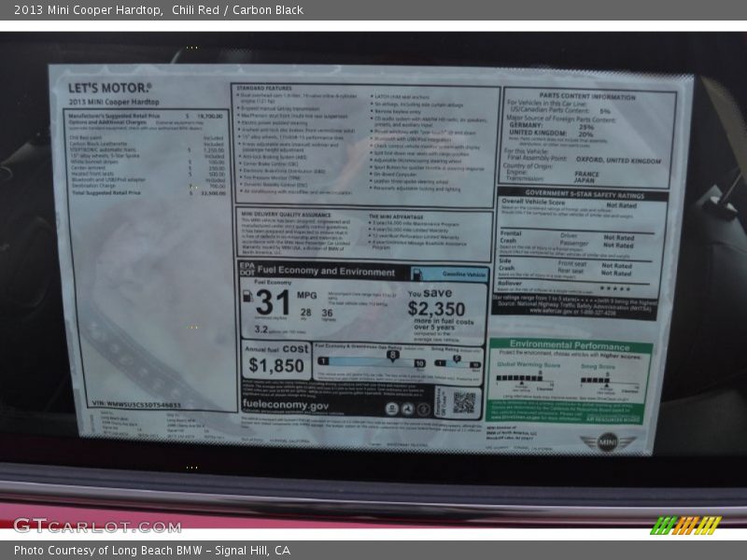Image resolution: width=747 pixels, height=560 pixels.
Task: Click the EPA DOT emblem
Action: [247, 271]
